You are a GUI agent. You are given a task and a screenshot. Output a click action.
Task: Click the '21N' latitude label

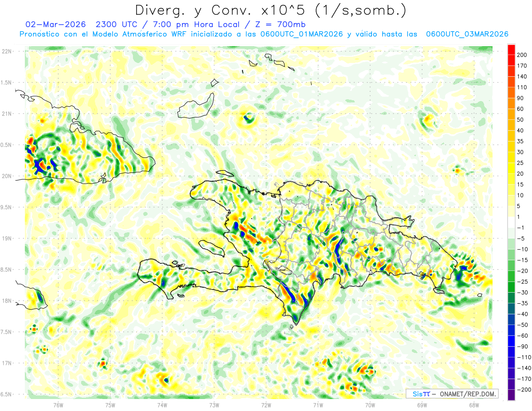pyautogui.click(x=6, y=114)
